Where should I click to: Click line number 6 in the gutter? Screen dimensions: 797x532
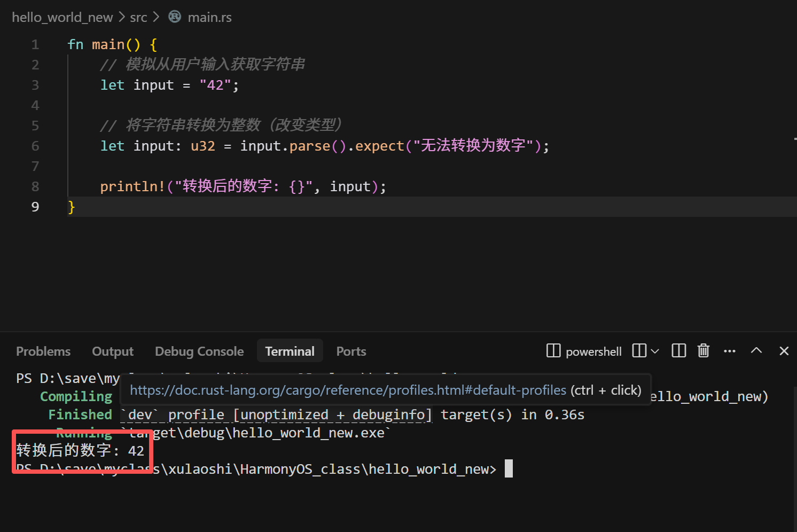pyautogui.click(x=35, y=146)
